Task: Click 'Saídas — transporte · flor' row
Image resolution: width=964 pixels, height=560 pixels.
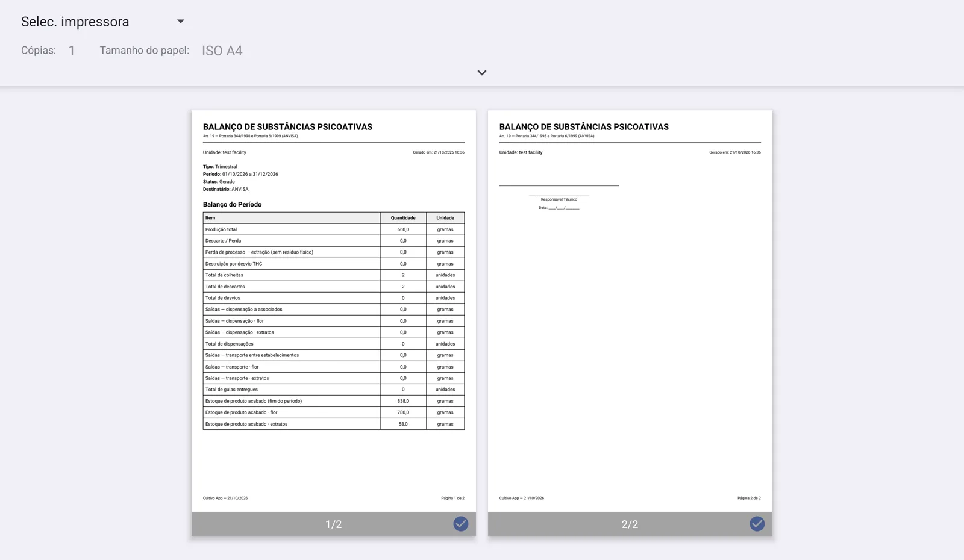Action: [x=334, y=367]
